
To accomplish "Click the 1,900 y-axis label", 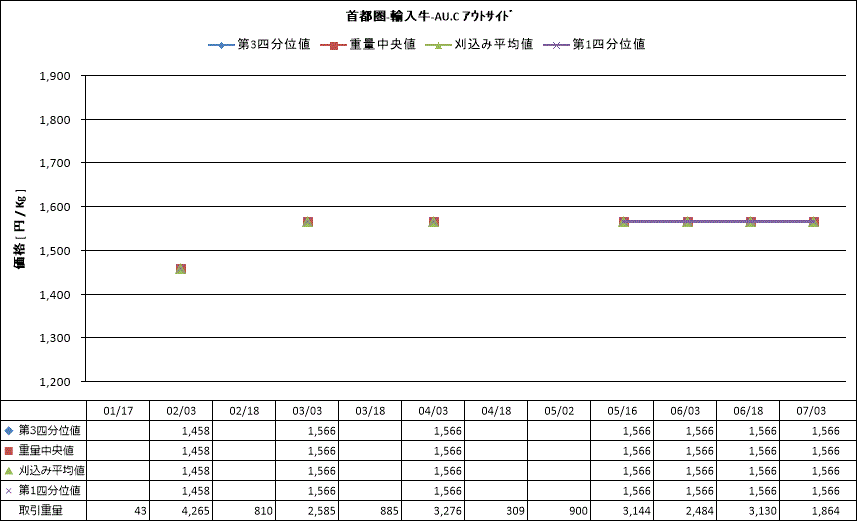I will tap(55, 76).
